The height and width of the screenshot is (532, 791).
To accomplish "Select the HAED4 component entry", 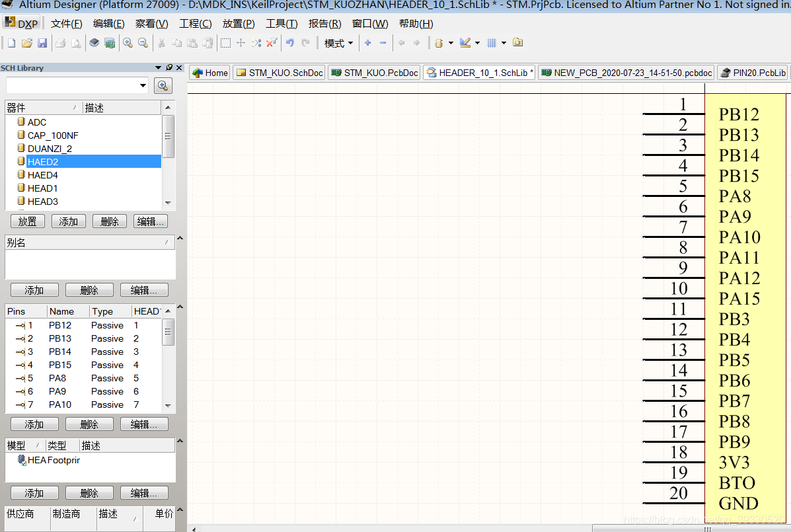I will coord(43,174).
